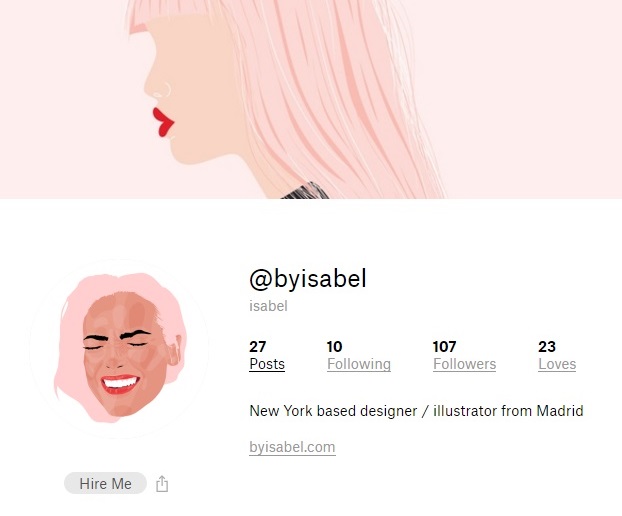This screenshot has height=516, width=622.
Task: Open the Following list
Action: tap(359, 364)
